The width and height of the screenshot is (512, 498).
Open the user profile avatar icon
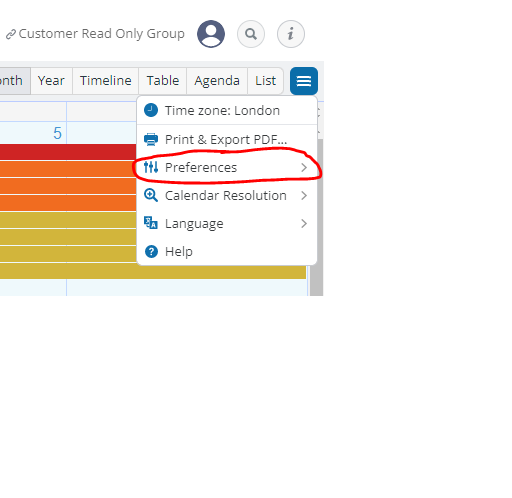(211, 34)
